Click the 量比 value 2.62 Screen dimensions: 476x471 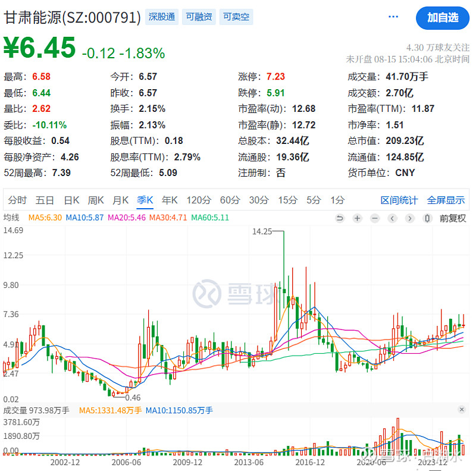(41, 109)
